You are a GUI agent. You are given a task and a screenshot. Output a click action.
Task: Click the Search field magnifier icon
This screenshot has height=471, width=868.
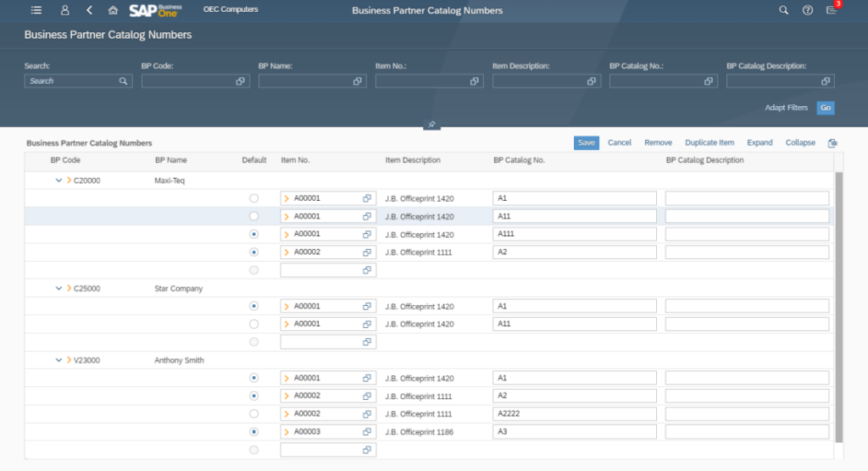(123, 81)
